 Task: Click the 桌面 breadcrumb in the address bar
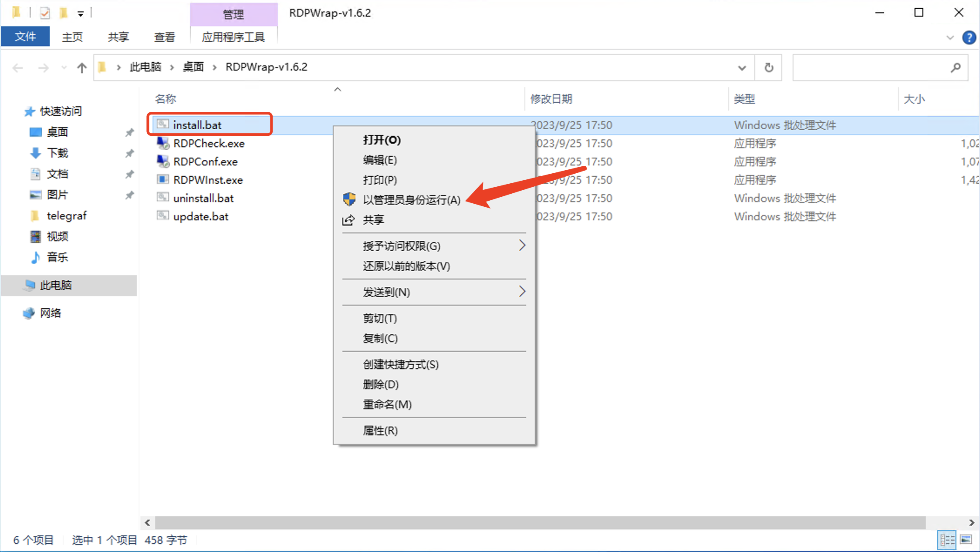[193, 67]
